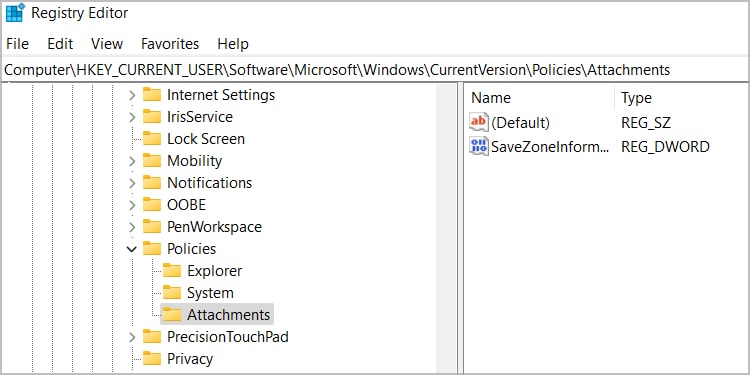The height and width of the screenshot is (375, 750).
Task: Expand the PenWorkspace key
Action: [x=132, y=227]
